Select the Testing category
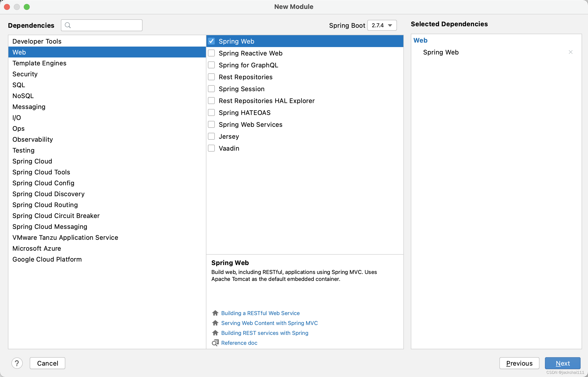This screenshot has width=588, height=377. pos(107,150)
